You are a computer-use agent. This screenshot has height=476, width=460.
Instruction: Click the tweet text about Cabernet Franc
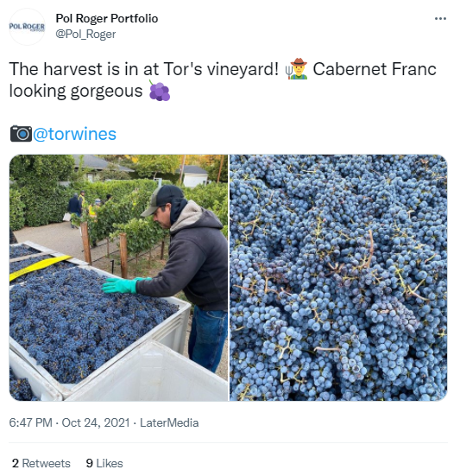(x=223, y=79)
